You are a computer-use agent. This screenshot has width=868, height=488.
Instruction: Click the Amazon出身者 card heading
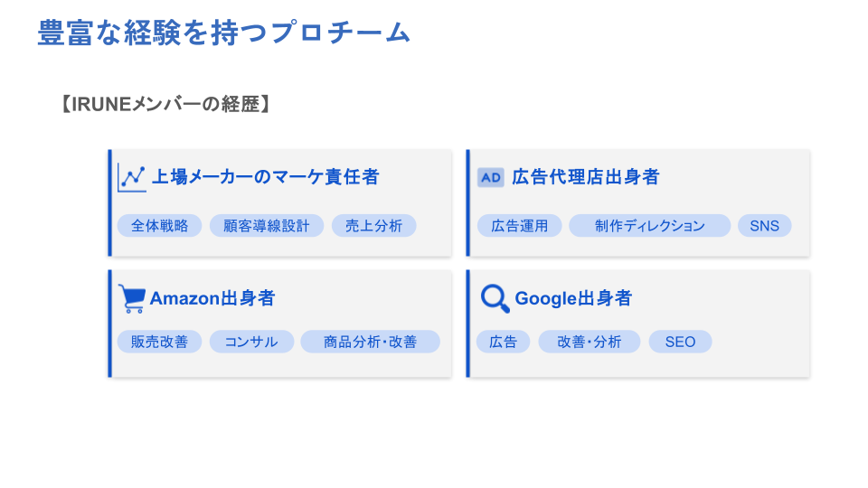click(x=212, y=298)
